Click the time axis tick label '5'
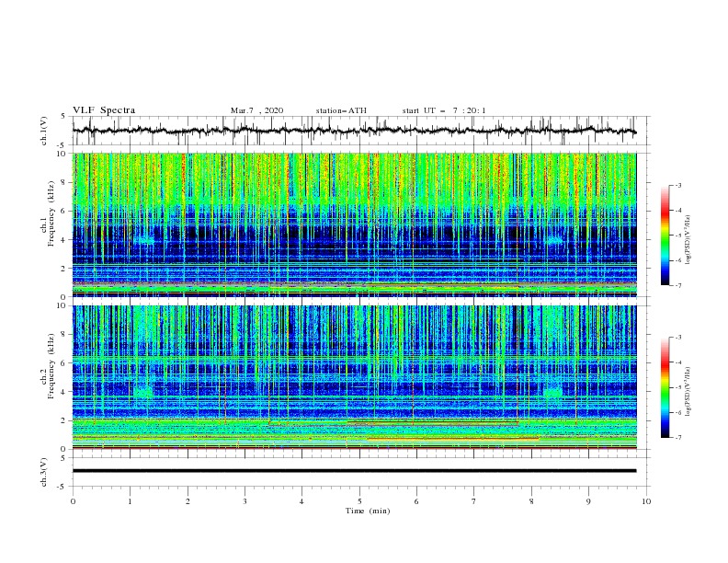This screenshot has width=728, height=563. [x=359, y=501]
